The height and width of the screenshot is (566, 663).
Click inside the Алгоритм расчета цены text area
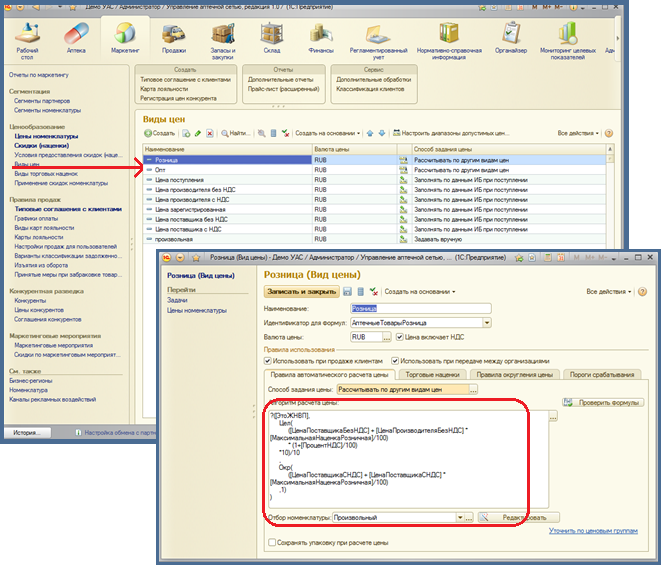[x=408, y=459]
